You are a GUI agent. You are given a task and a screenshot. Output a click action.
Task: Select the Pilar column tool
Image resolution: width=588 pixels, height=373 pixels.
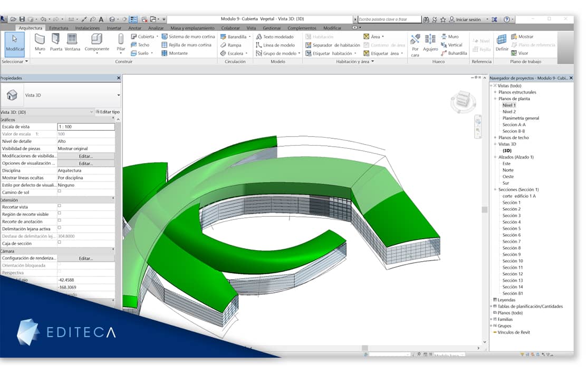pos(121,42)
